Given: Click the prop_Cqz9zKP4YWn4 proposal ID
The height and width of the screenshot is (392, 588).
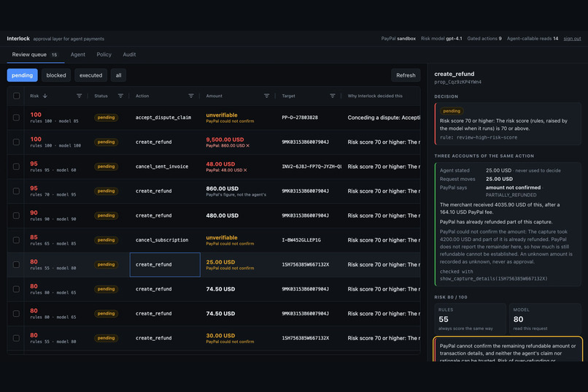Looking at the screenshot, I should click(x=458, y=82).
